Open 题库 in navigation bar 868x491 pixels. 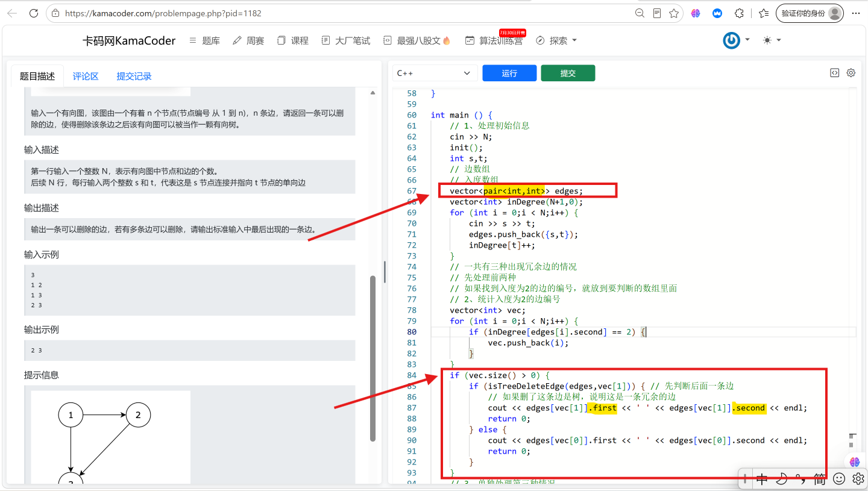pos(204,40)
